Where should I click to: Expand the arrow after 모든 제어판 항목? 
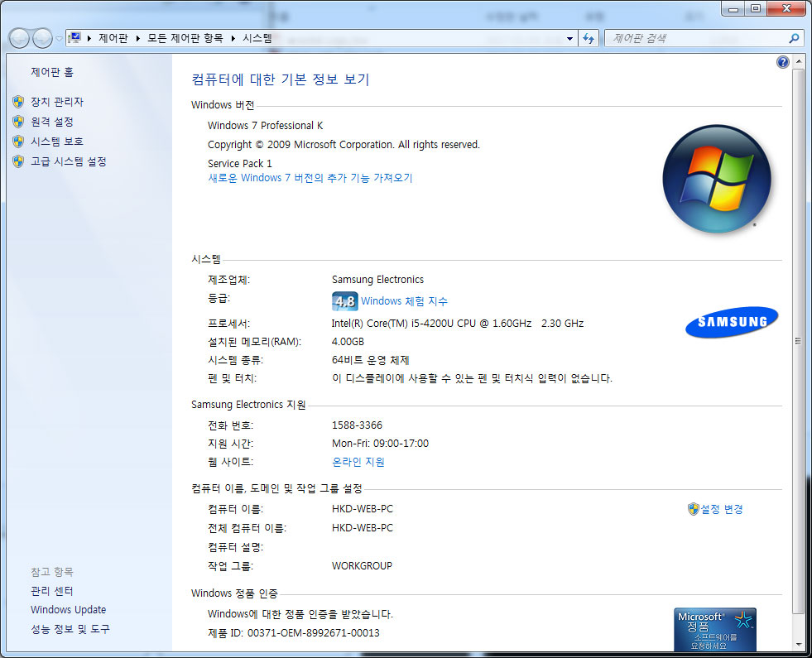(233, 38)
